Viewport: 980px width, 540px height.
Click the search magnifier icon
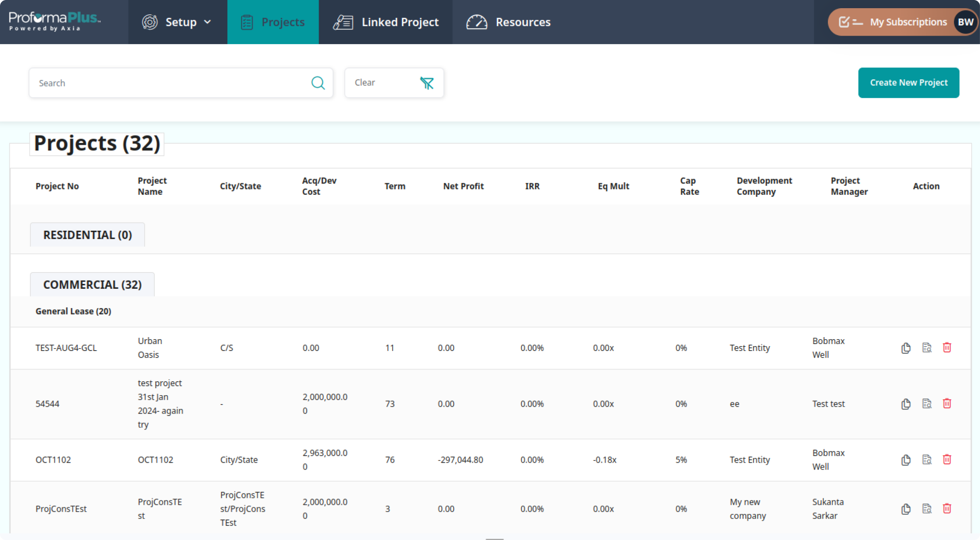(318, 83)
